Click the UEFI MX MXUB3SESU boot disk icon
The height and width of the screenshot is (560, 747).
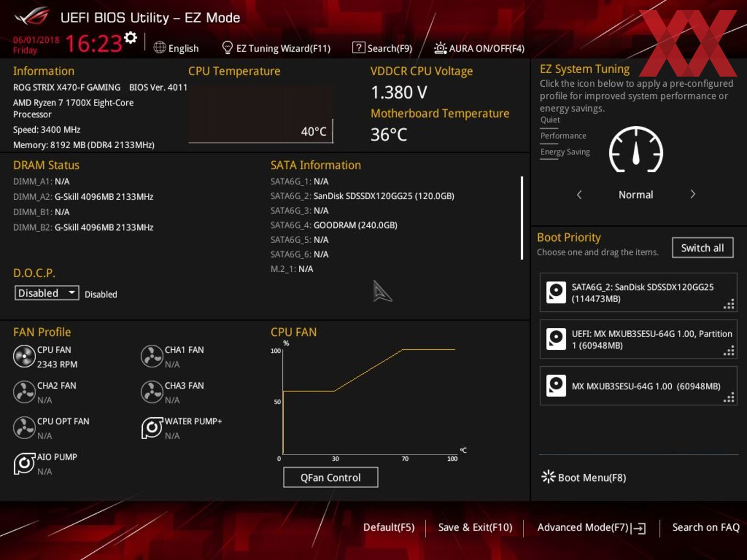coord(556,339)
